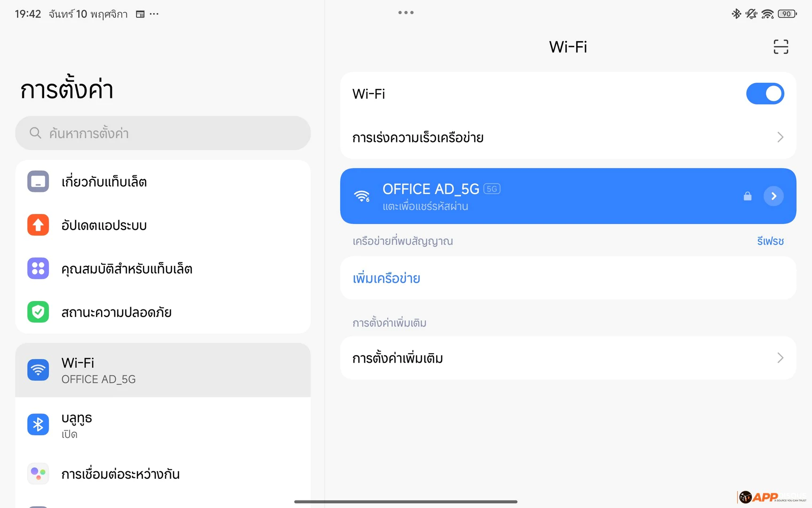The image size is (812, 508).
Task: Tap the three dots at top center
Action: 406,13
